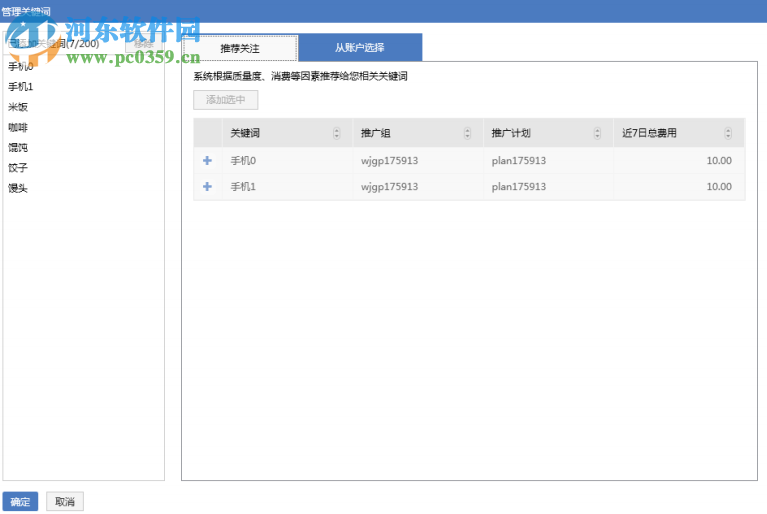Viewport: 767px width, 514px height.
Task: Open the 从账户选择 tab
Action: click(x=360, y=48)
